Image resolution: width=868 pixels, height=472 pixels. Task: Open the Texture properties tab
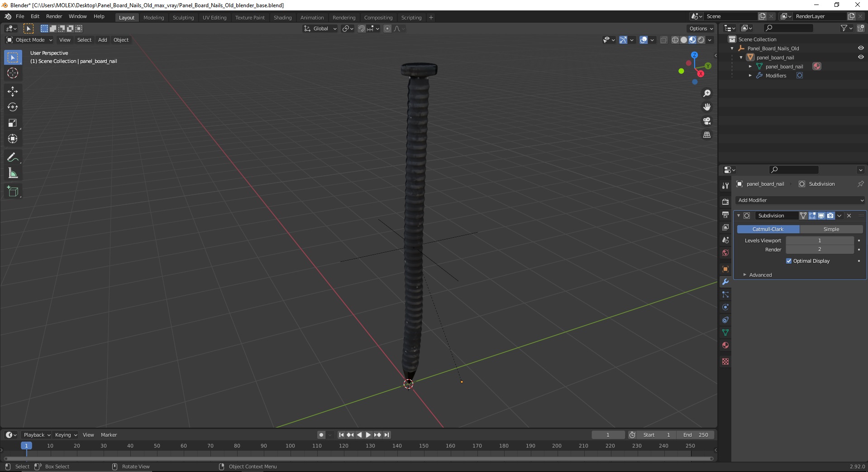coord(725,361)
